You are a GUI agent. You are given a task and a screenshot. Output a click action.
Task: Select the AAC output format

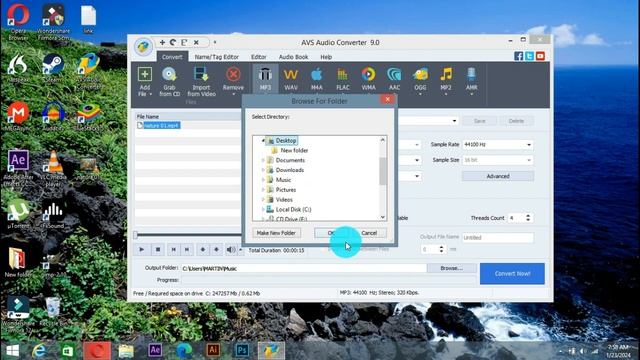(394, 79)
